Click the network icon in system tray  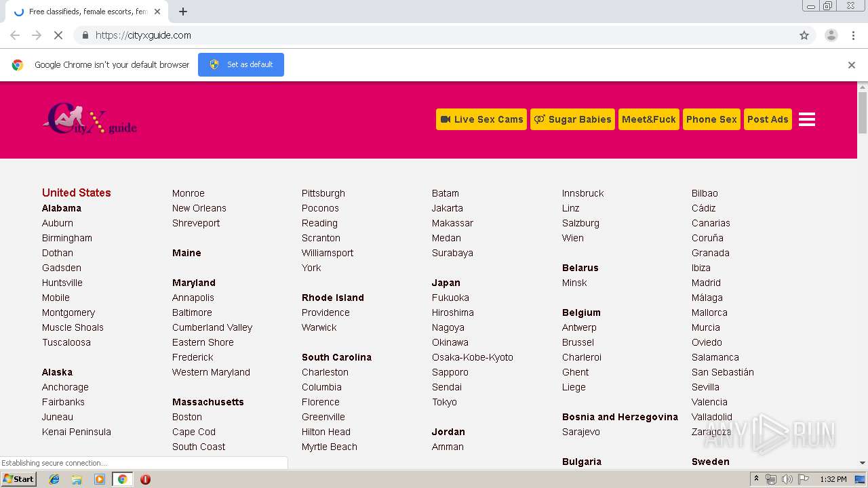coord(771,479)
